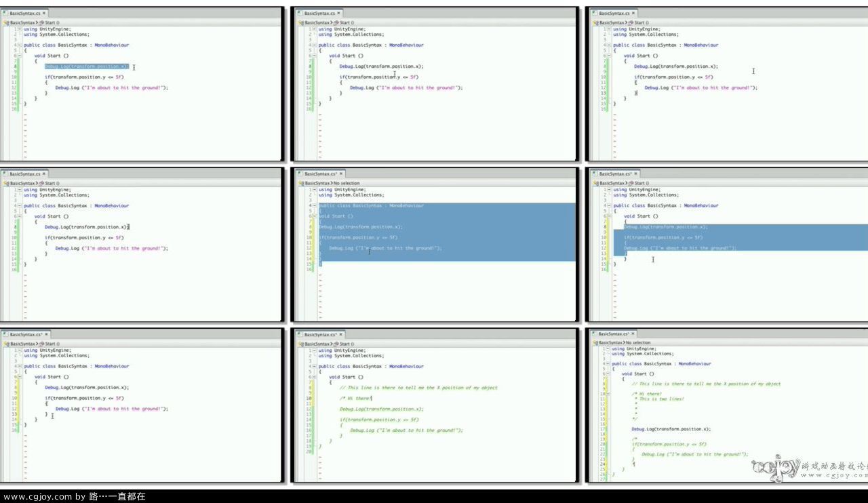Open No selection breadcrumb in frame with two-lines comment
Image resolution: width=868 pixels, height=503 pixels.
[x=637, y=343]
